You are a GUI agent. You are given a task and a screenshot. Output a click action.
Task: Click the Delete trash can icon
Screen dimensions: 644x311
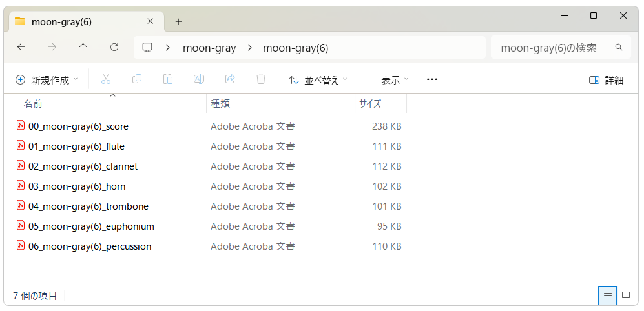coord(261,79)
